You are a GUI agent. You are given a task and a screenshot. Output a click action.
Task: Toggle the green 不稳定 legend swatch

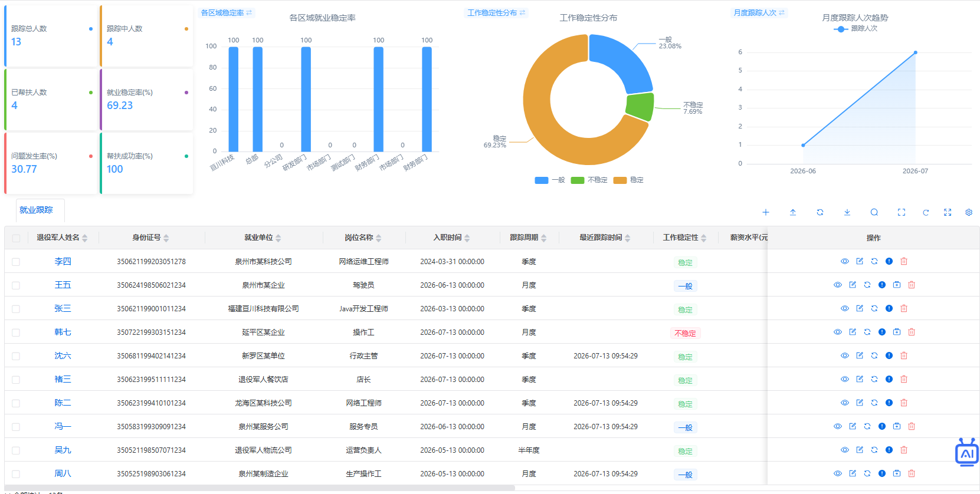coord(577,180)
